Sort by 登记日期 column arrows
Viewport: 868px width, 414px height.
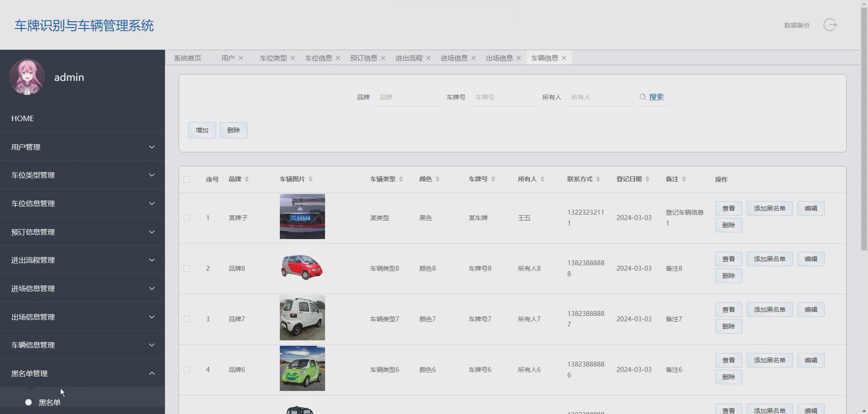647,179
